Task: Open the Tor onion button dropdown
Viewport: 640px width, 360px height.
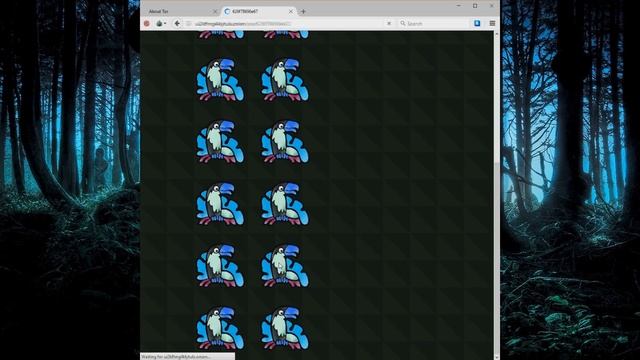Action: (161, 24)
